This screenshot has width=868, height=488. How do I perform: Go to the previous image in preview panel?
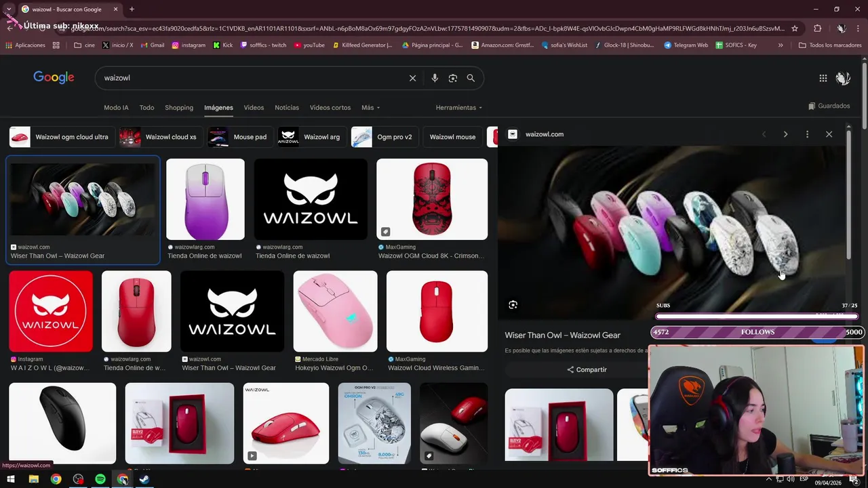[764, 134]
